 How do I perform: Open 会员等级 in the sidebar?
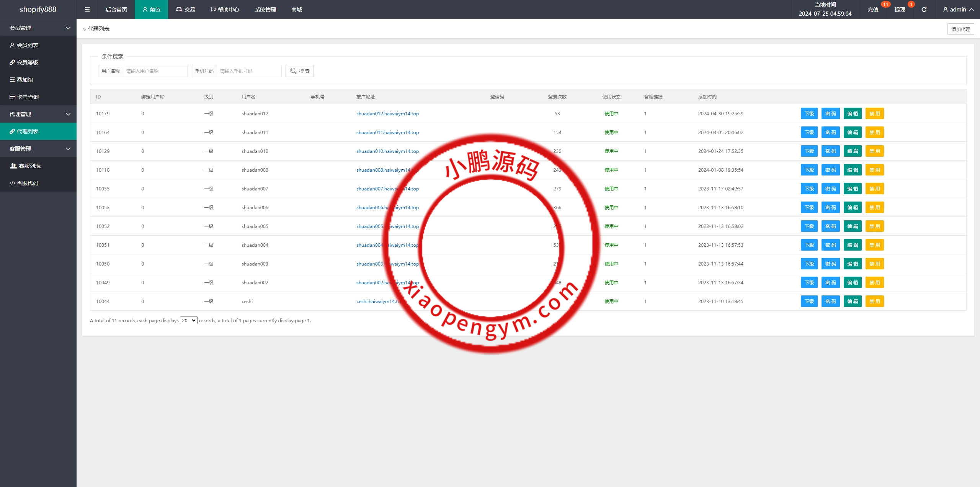[28, 62]
